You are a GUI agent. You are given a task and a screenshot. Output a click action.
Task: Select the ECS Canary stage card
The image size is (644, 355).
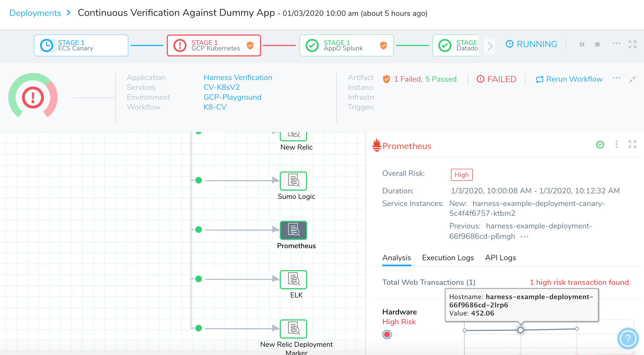81,45
